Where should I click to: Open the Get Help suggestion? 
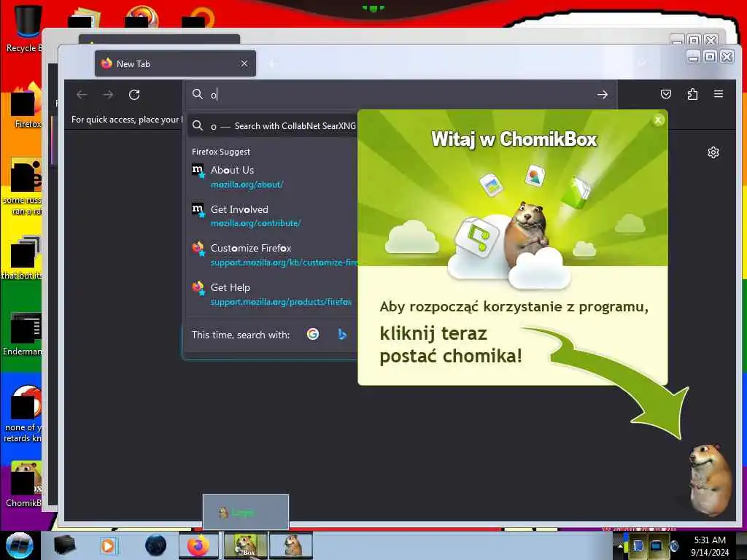point(273,295)
